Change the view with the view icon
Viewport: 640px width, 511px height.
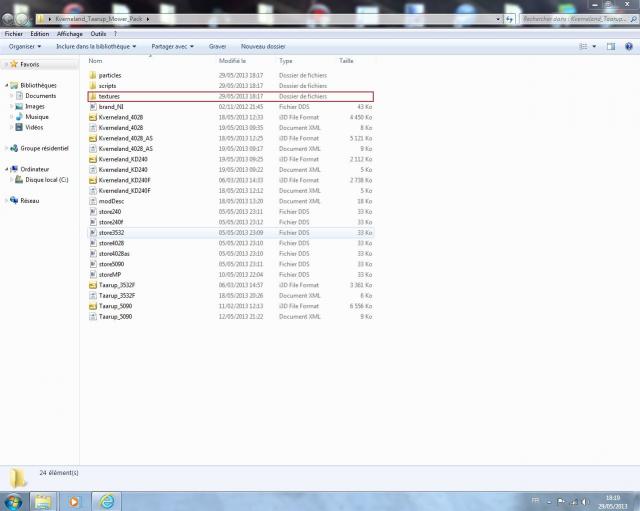tap(583, 47)
